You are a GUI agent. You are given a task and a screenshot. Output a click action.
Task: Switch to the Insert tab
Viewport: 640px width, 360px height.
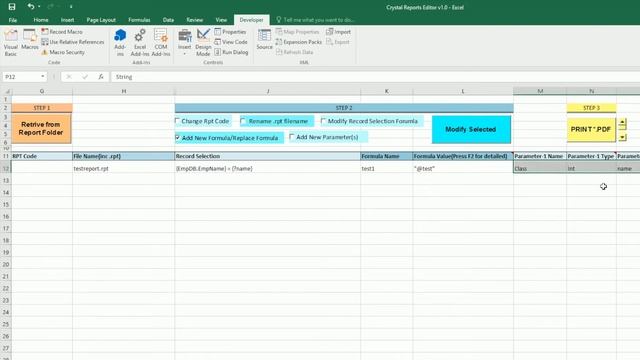pyautogui.click(x=67, y=20)
